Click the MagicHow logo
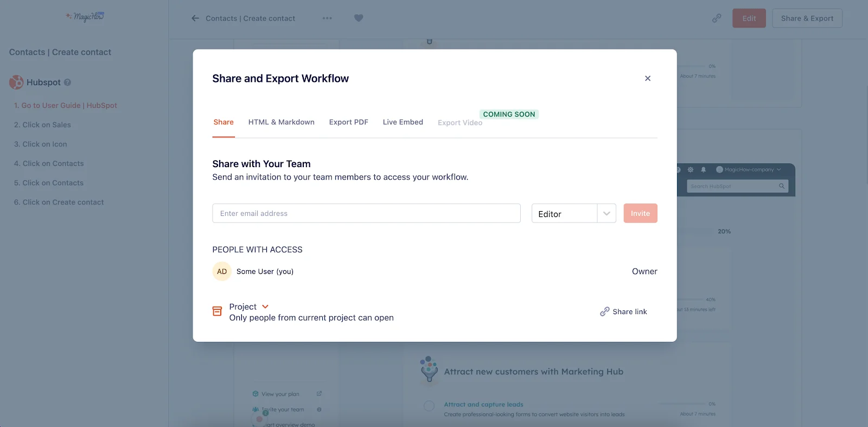The width and height of the screenshot is (868, 427). tap(85, 17)
